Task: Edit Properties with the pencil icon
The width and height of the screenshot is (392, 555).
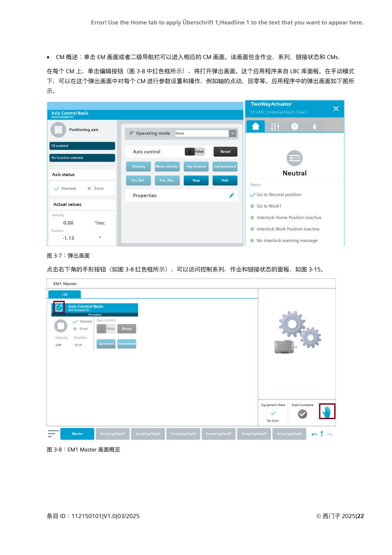Action: point(231,196)
